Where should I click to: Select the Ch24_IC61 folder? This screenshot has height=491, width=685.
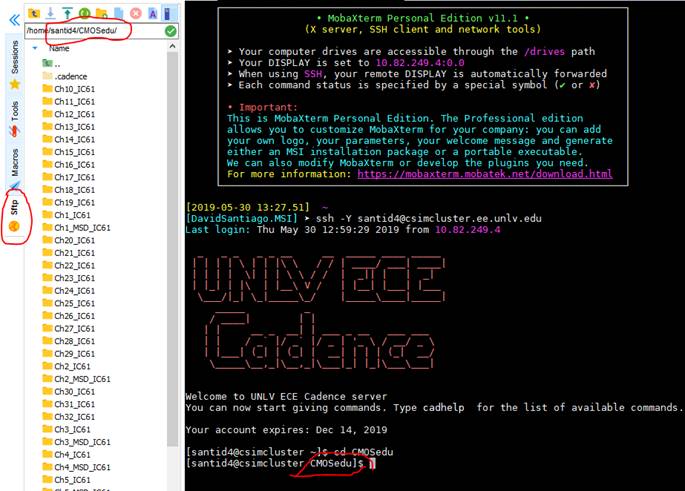(x=69, y=290)
